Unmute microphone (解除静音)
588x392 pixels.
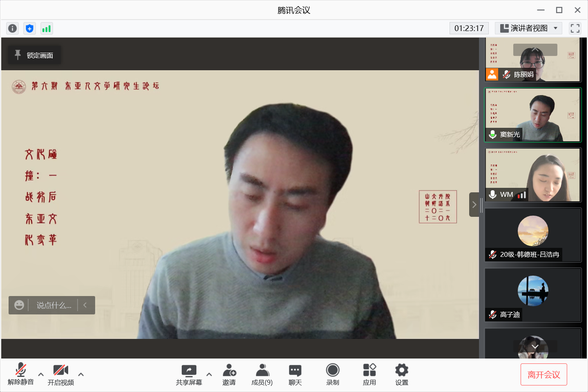click(21, 374)
